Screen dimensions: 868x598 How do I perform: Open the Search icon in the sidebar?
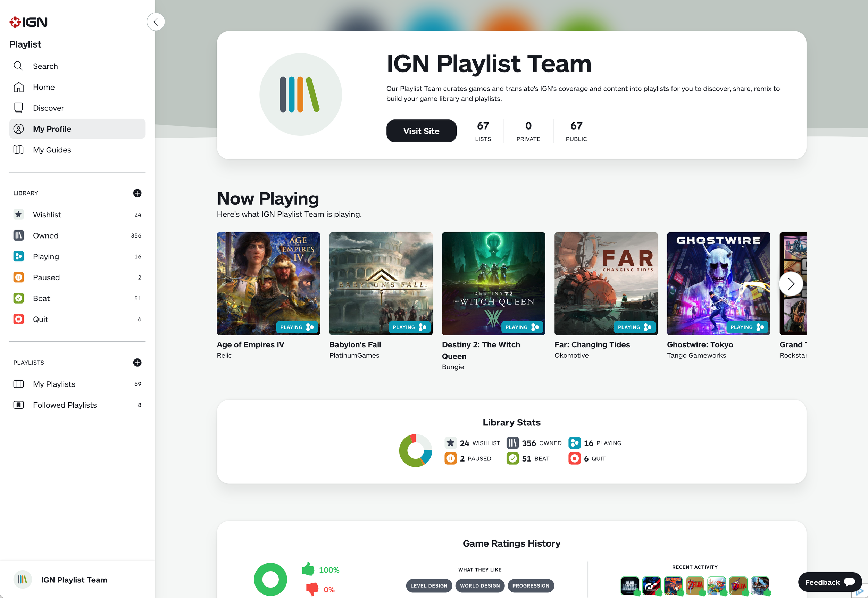[18, 66]
